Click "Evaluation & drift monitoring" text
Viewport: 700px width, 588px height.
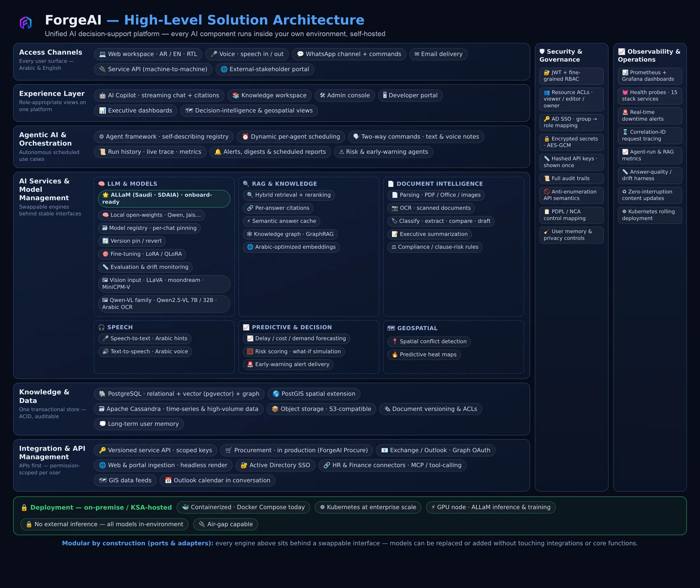click(x=149, y=267)
